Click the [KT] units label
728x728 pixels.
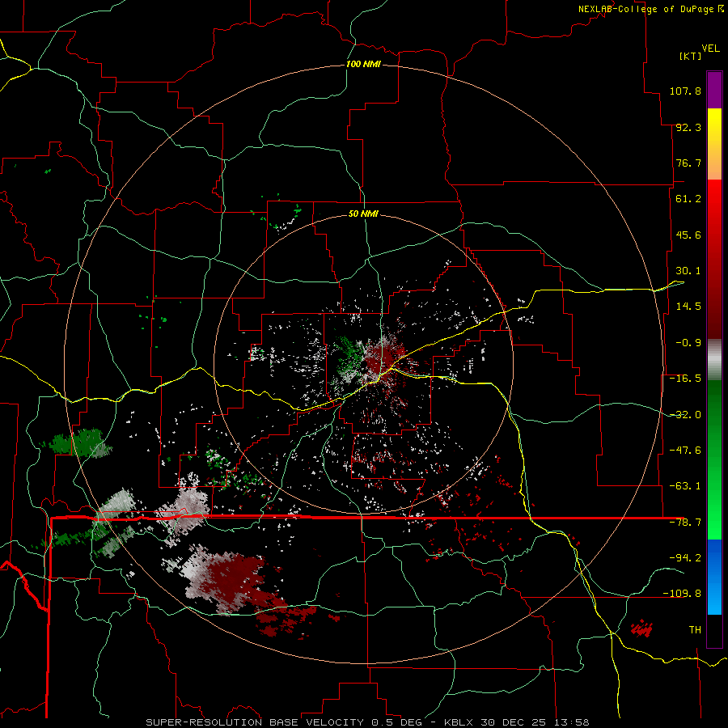(690, 56)
